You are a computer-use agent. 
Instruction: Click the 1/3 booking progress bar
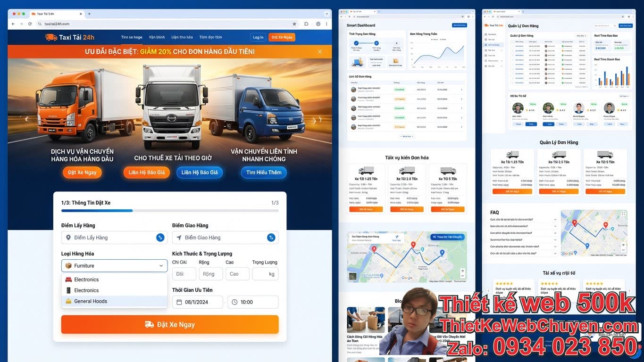click(97, 210)
